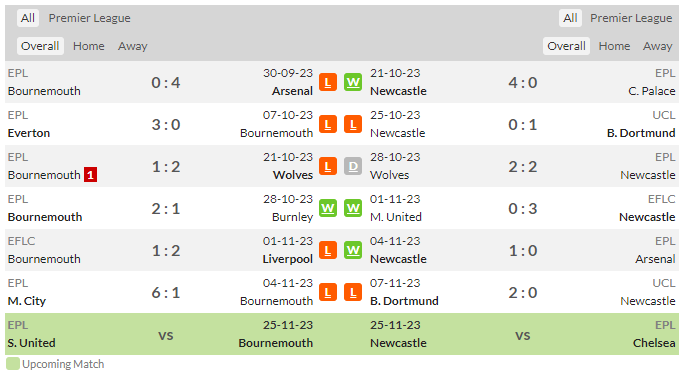Select the left panel Premier League filter
This screenshot has height=388, width=682.
point(89,18)
